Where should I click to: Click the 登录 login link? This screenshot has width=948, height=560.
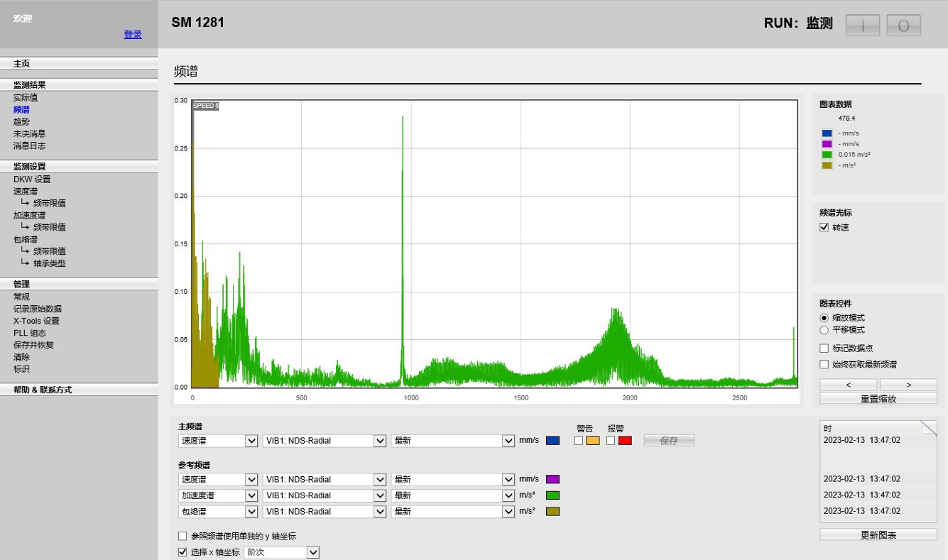click(x=133, y=34)
